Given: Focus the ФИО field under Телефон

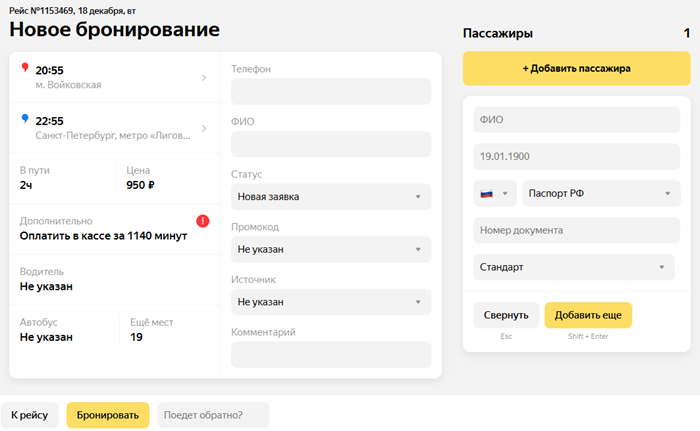Looking at the screenshot, I should (331, 144).
